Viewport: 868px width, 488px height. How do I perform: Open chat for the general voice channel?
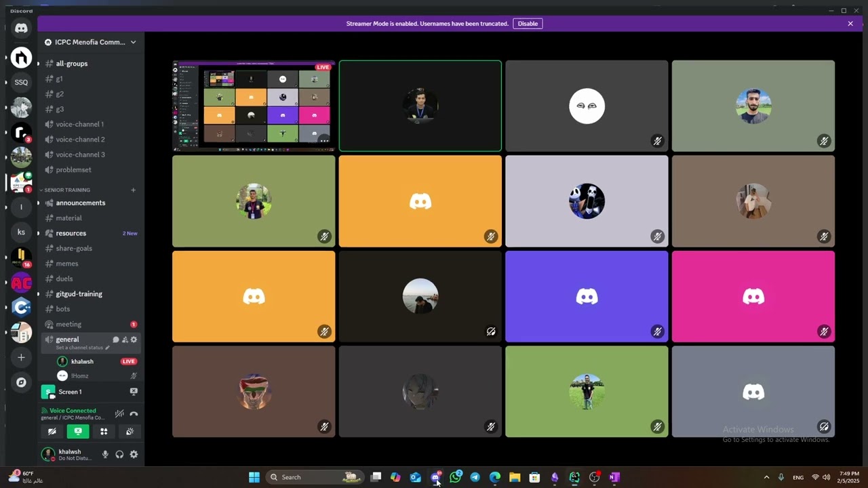[116, 340]
